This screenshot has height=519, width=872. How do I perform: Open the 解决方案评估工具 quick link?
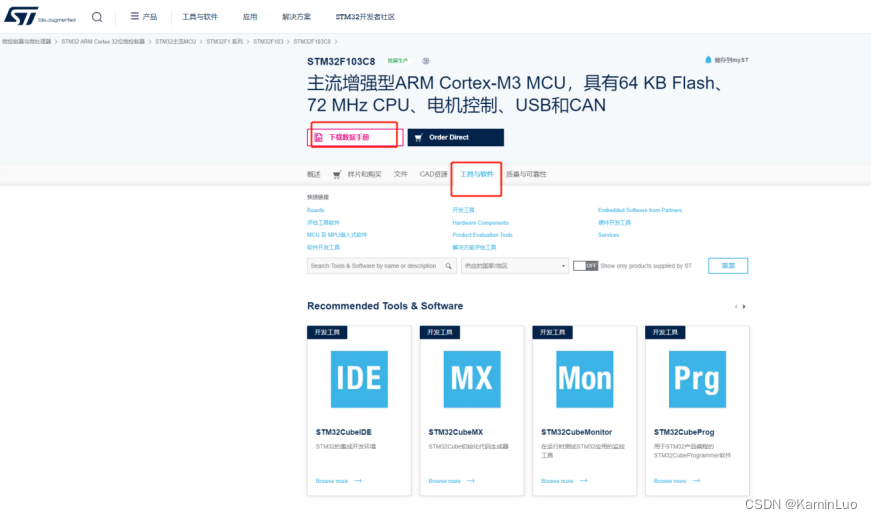click(x=474, y=248)
